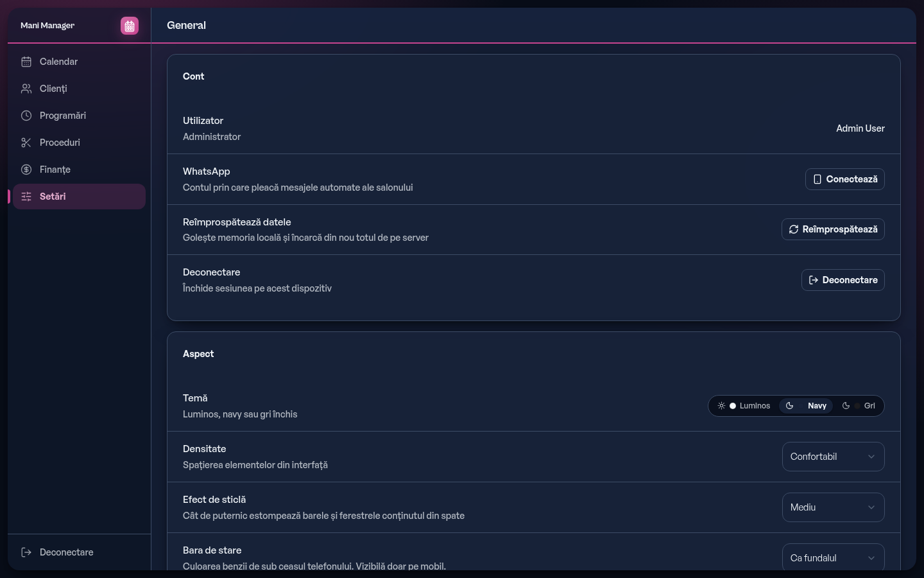
Task: Click the WhatsApp Conectează button
Action: (x=844, y=179)
